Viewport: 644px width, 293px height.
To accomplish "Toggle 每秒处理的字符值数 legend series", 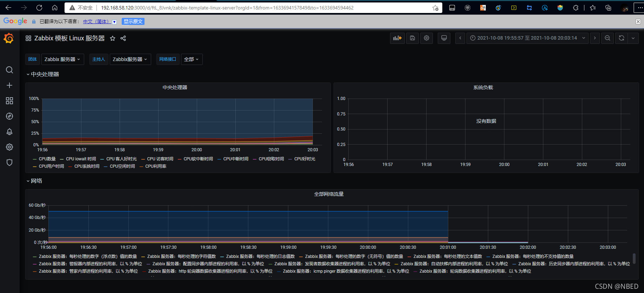I will pyautogui.click(x=181, y=257).
